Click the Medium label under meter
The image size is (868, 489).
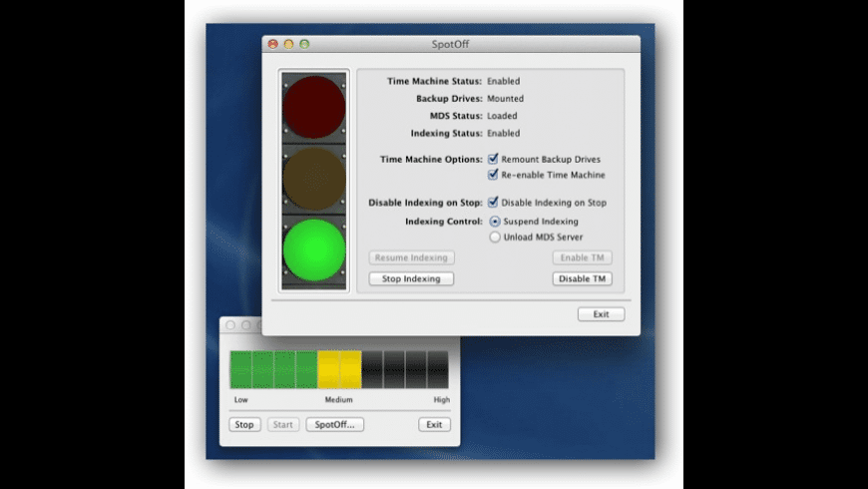point(339,399)
